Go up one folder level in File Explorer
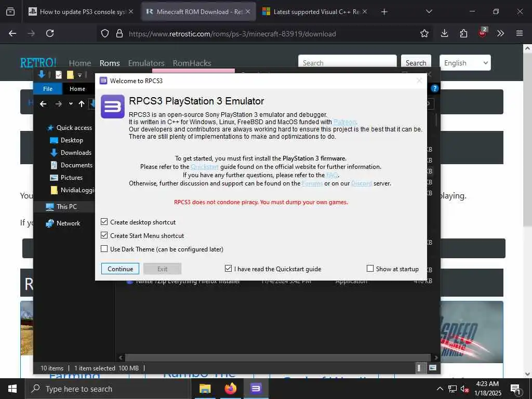Screen dimensions: 532x399 coord(82,104)
